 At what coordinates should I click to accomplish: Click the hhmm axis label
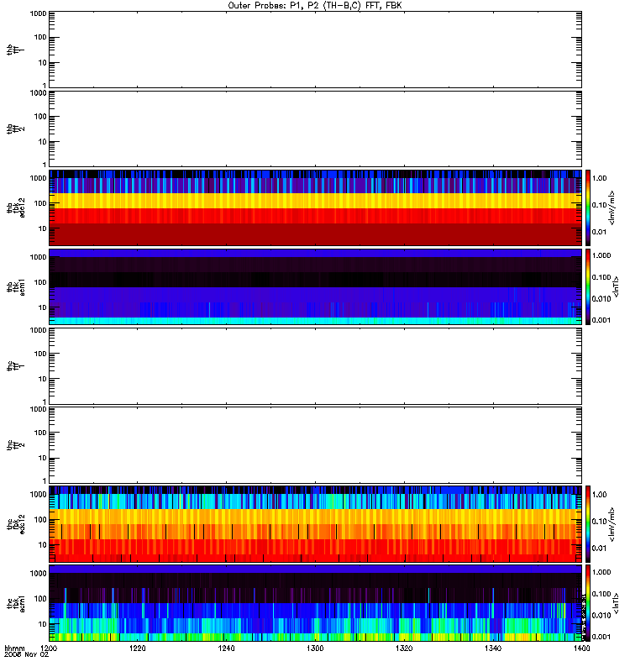(14, 648)
